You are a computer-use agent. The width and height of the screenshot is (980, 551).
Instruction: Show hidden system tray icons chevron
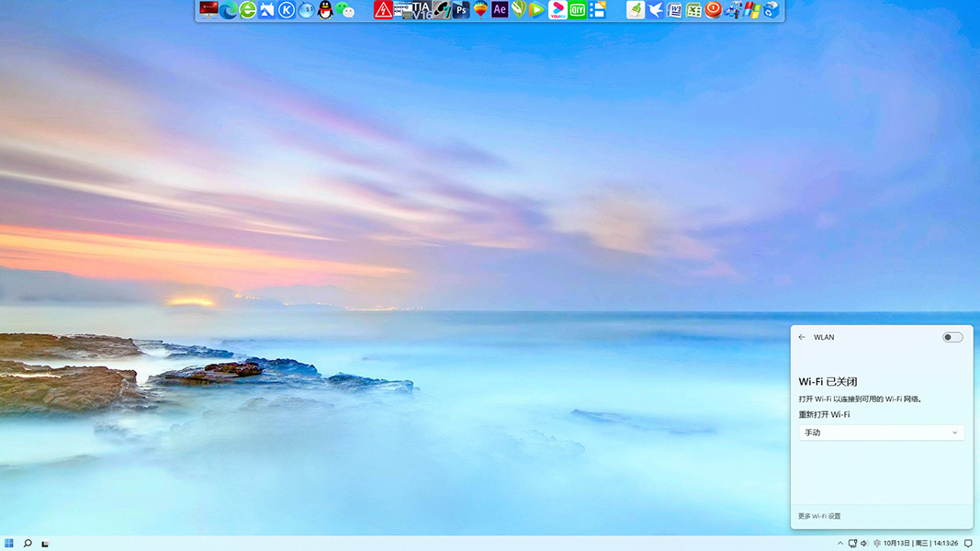[839, 544]
